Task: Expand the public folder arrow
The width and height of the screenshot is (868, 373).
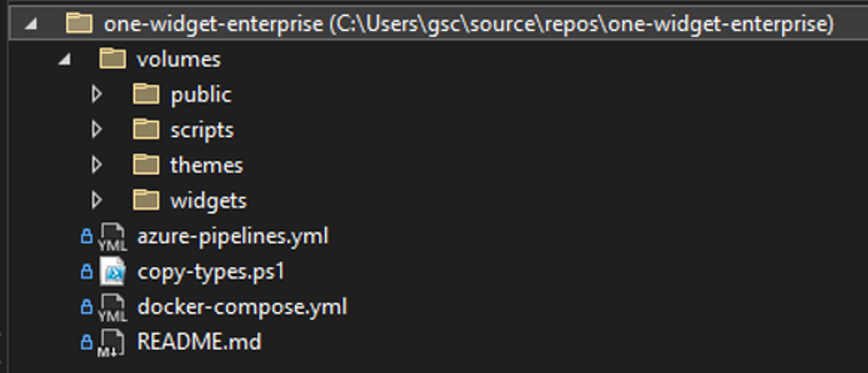Action: point(97,95)
